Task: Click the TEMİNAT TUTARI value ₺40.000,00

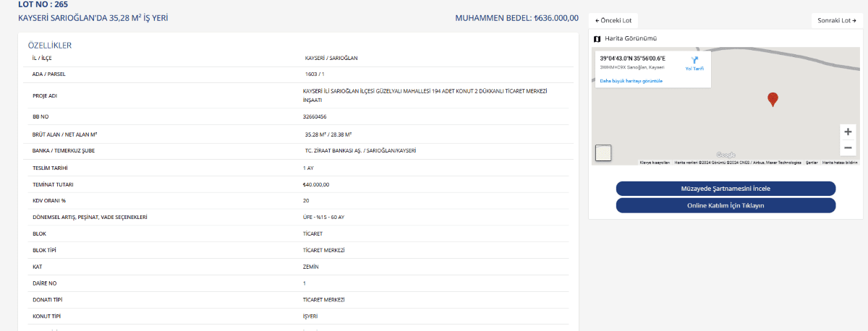Action: click(x=316, y=185)
